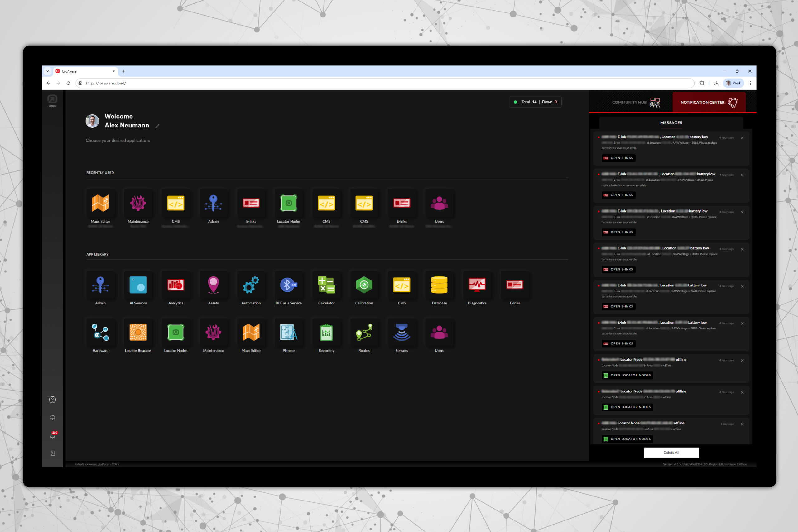Select the Notification Center tab
The height and width of the screenshot is (532, 798).
click(709, 102)
